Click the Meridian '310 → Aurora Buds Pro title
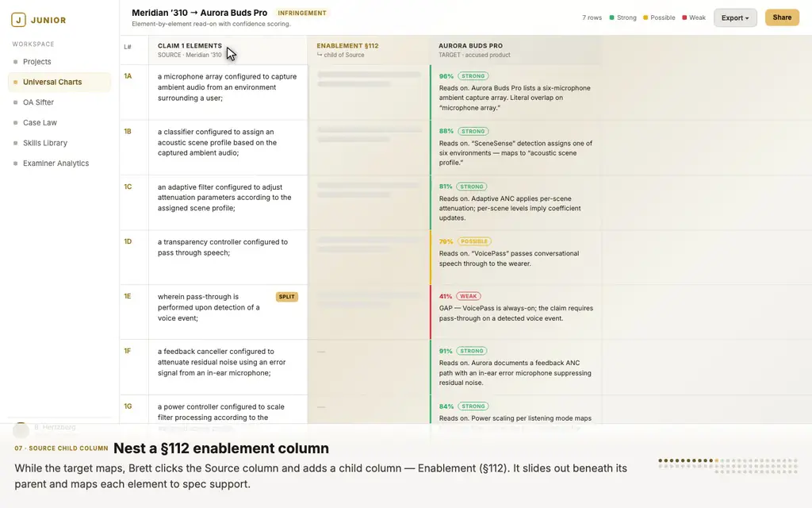Screen dimensions: 812x508 click(199, 13)
